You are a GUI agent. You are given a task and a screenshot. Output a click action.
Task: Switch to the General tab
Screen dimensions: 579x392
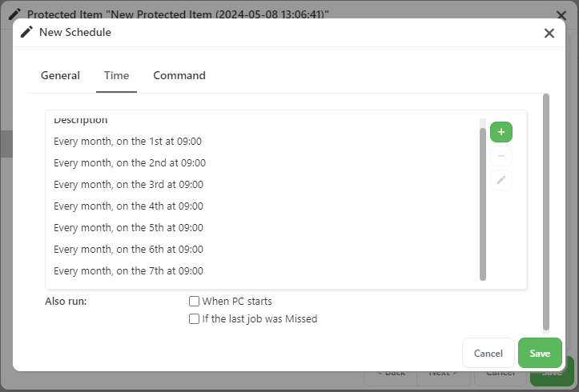point(60,75)
